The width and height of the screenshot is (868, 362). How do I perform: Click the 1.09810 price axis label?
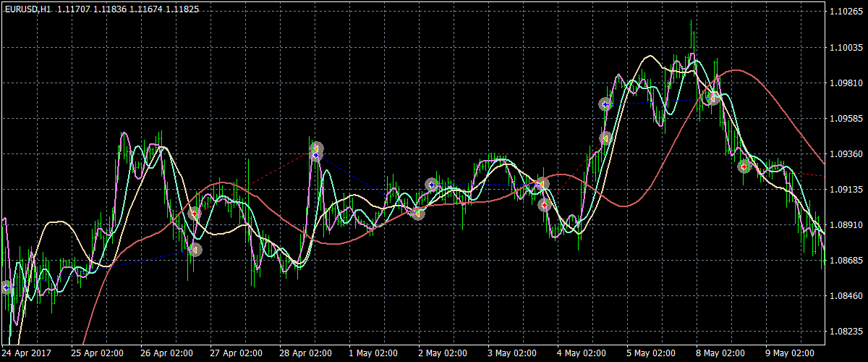click(x=846, y=83)
